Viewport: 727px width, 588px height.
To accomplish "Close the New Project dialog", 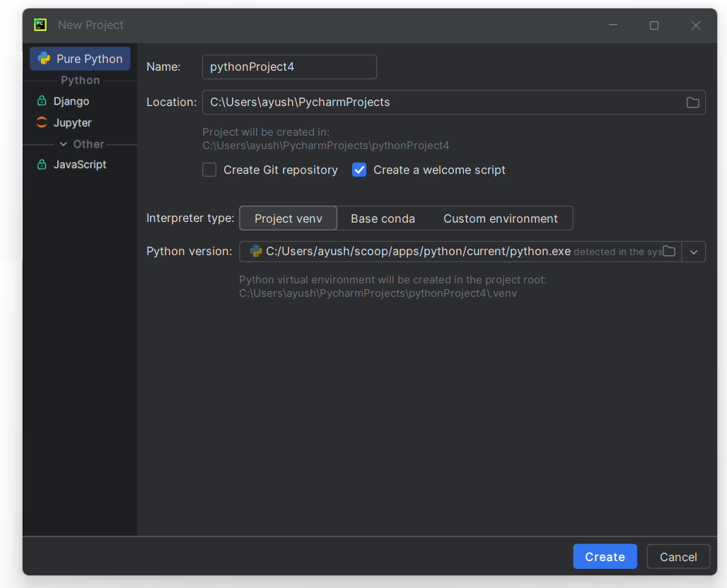I will click(695, 25).
